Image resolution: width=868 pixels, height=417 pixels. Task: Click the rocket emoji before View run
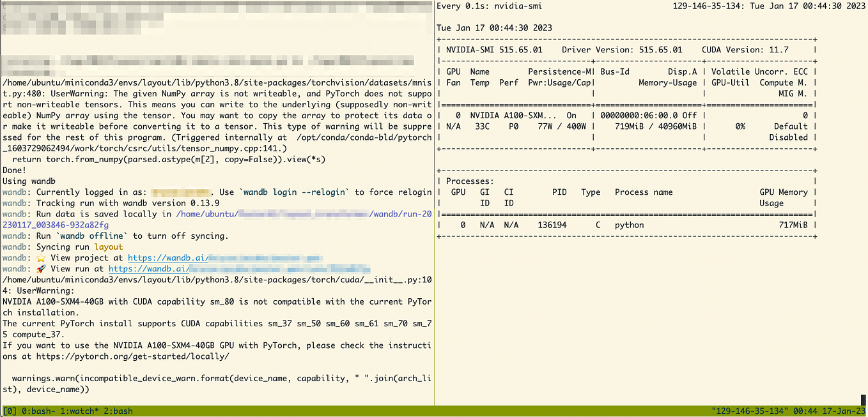[x=41, y=269]
